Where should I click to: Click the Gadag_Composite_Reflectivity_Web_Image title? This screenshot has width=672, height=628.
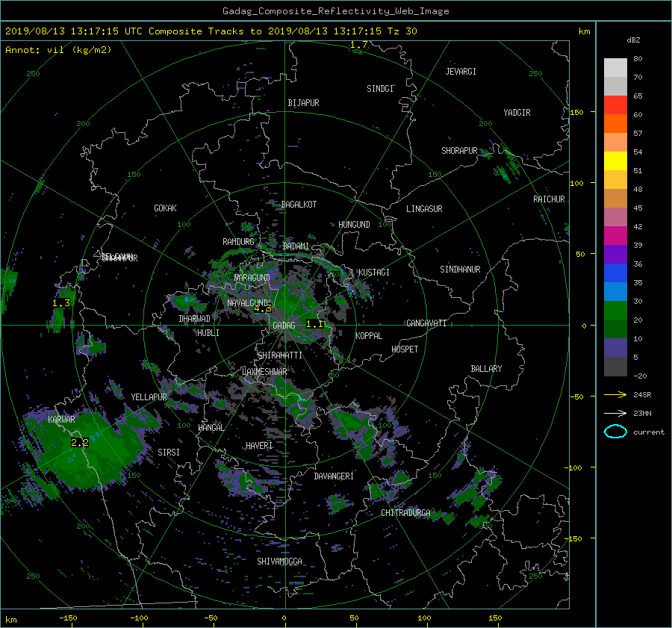click(335, 11)
